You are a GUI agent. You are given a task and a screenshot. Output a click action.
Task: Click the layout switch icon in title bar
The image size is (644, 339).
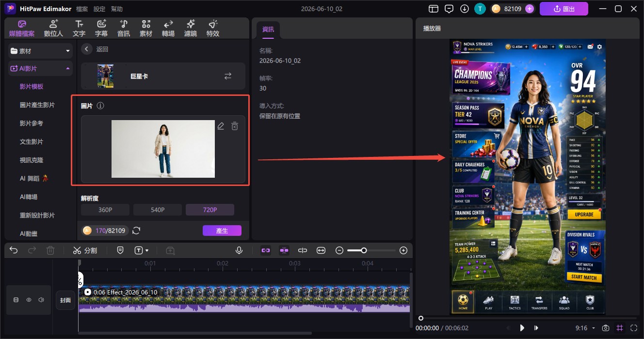click(x=434, y=9)
